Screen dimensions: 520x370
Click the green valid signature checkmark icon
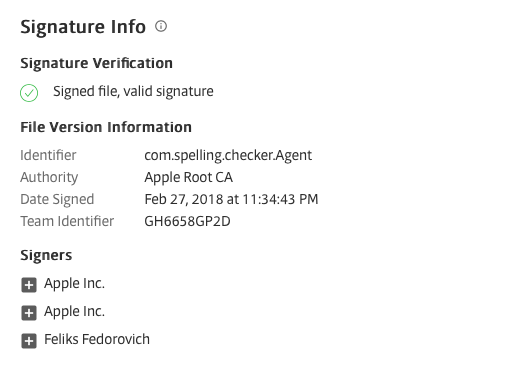pyautogui.click(x=29, y=93)
